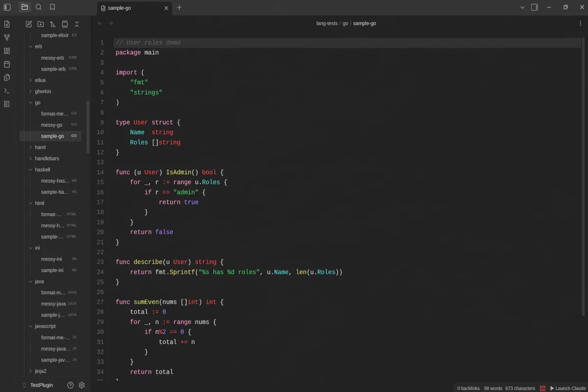Navigate back with the left arrow
This screenshot has height=392, width=588.
(x=100, y=23)
